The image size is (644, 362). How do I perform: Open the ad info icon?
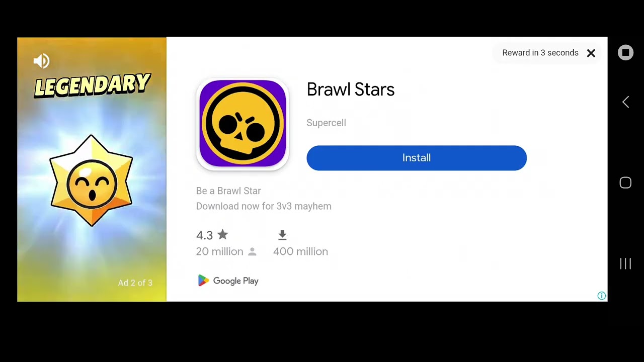[x=601, y=296]
